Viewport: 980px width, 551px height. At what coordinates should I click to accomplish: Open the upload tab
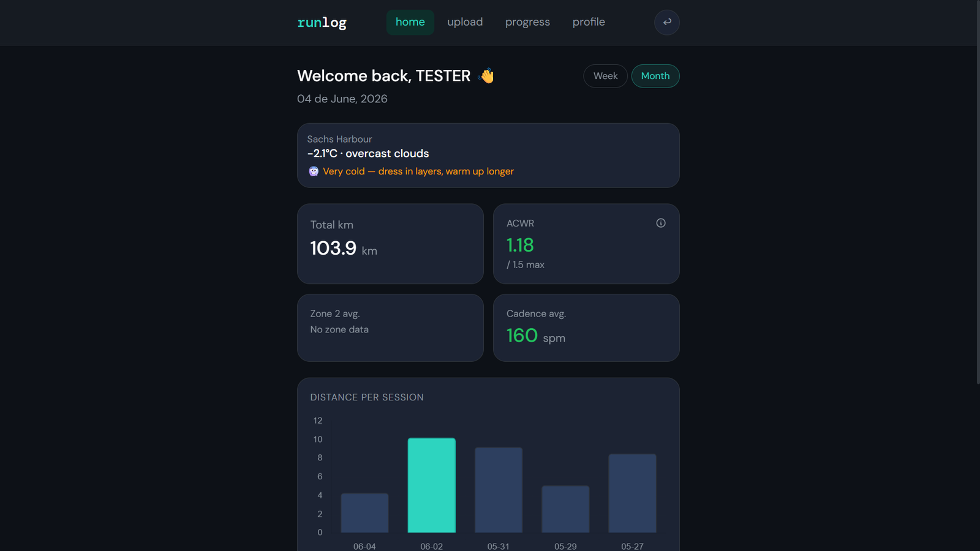pyautogui.click(x=465, y=22)
